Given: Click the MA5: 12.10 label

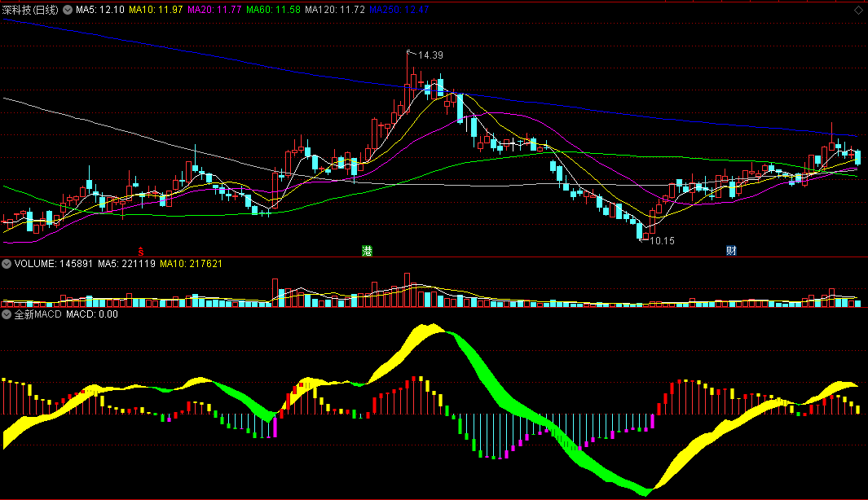Looking at the screenshot, I should [100, 10].
